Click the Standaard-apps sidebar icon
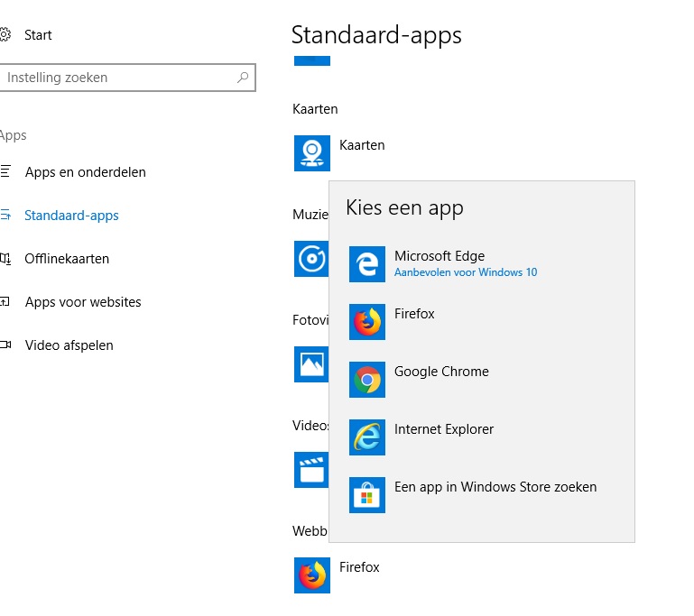694x616 pixels. [5, 215]
